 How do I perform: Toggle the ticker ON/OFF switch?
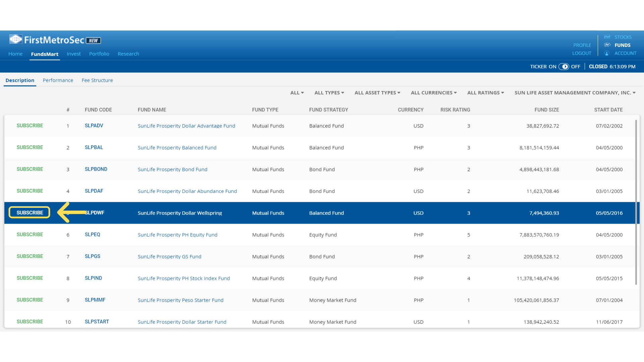(564, 67)
